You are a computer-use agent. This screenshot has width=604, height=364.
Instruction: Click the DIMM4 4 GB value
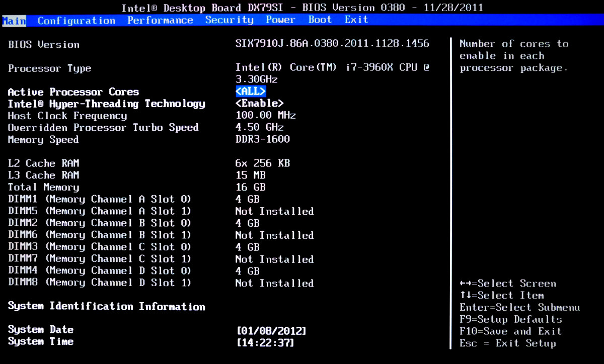click(x=247, y=271)
